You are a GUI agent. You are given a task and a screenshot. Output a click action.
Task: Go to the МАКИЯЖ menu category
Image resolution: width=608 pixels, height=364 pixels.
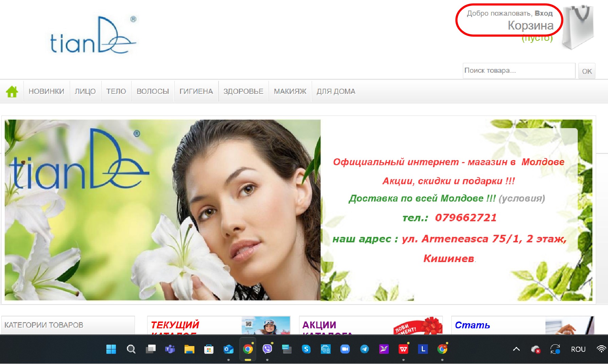[290, 91]
